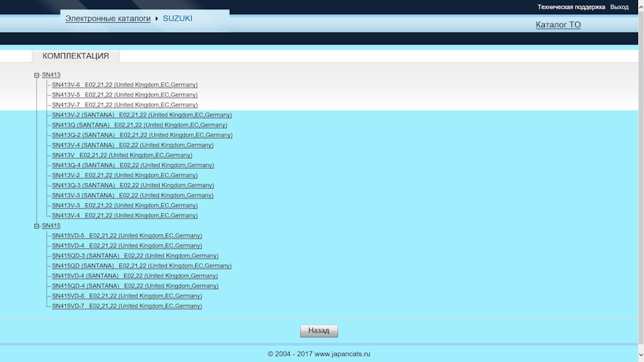Click SUZUKI breadcrumb item
The width and height of the screenshot is (644, 362).
click(177, 19)
